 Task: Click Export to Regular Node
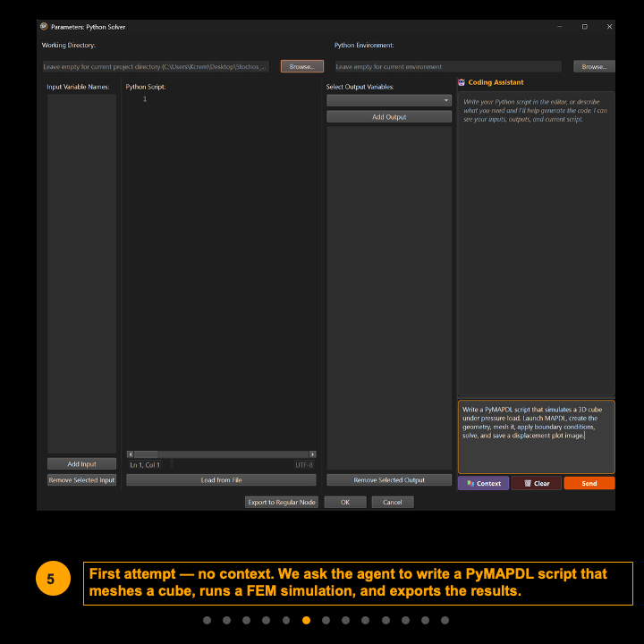[x=282, y=503]
